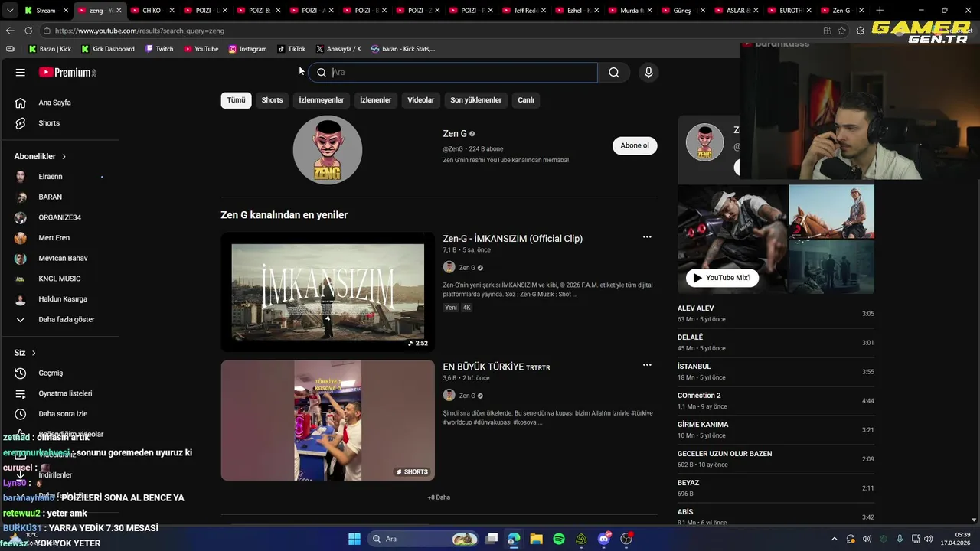Viewport: 980px width, 551px height.
Task: Open the TikTok bookmark
Action: pyautogui.click(x=291, y=49)
